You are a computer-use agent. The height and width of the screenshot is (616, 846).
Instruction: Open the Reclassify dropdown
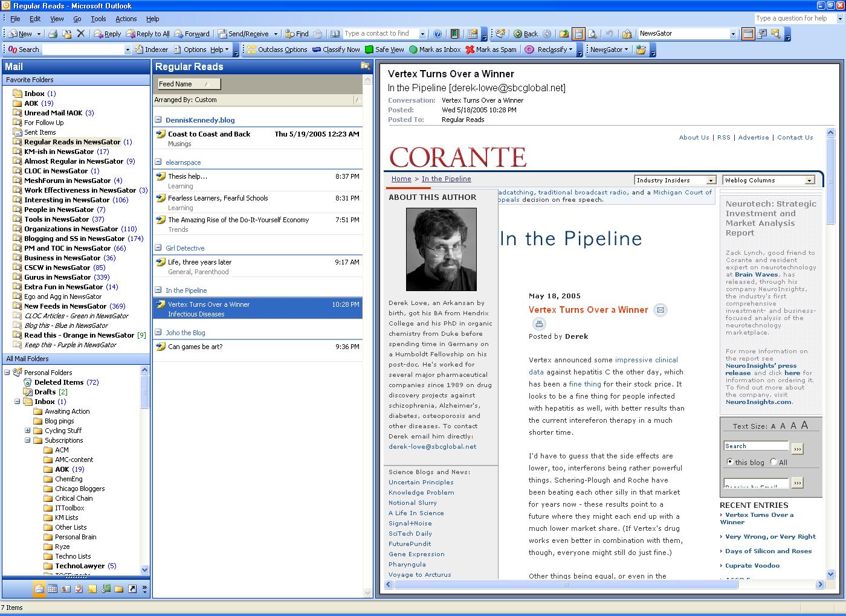[x=548, y=50]
